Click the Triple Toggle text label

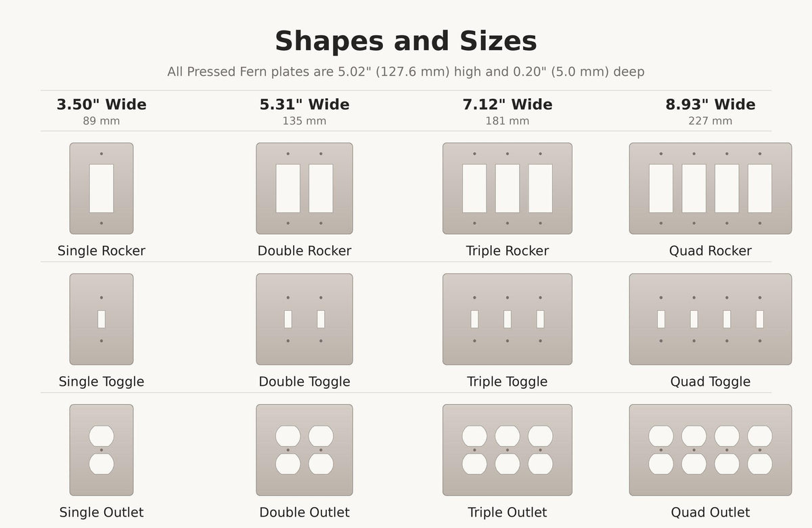point(507,382)
